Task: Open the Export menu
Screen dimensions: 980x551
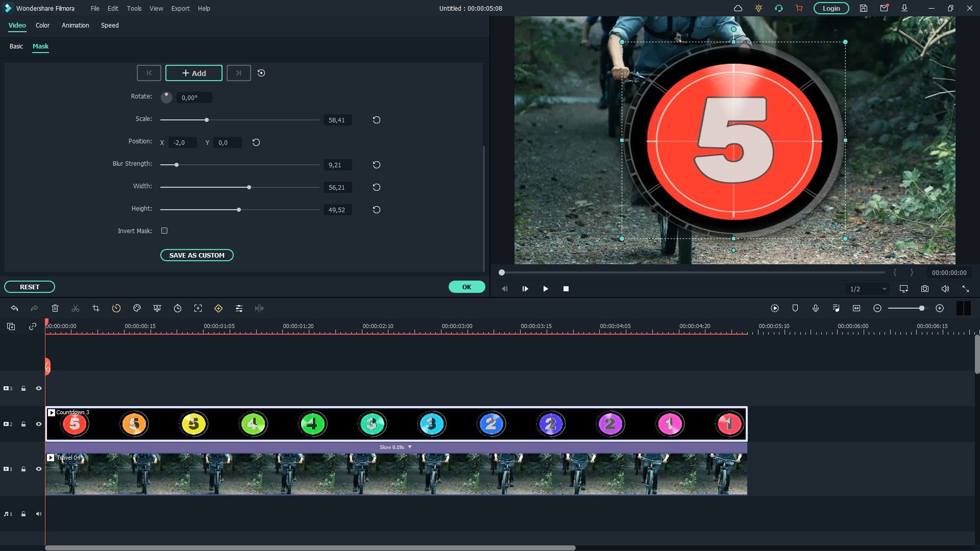Action: pyautogui.click(x=180, y=8)
